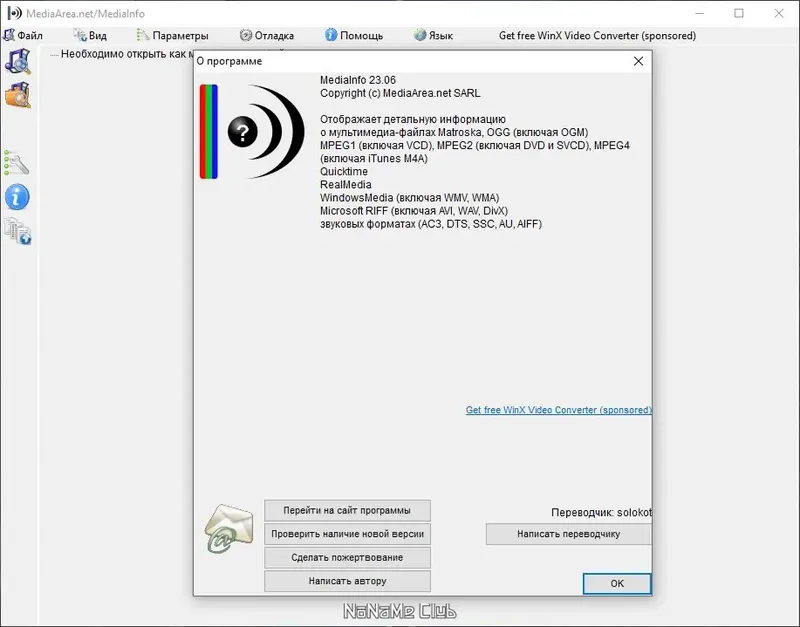The width and height of the screenshot is (800, 627).
Task: Click Перейти на сайт программы button
Action: tap(347, 510)
